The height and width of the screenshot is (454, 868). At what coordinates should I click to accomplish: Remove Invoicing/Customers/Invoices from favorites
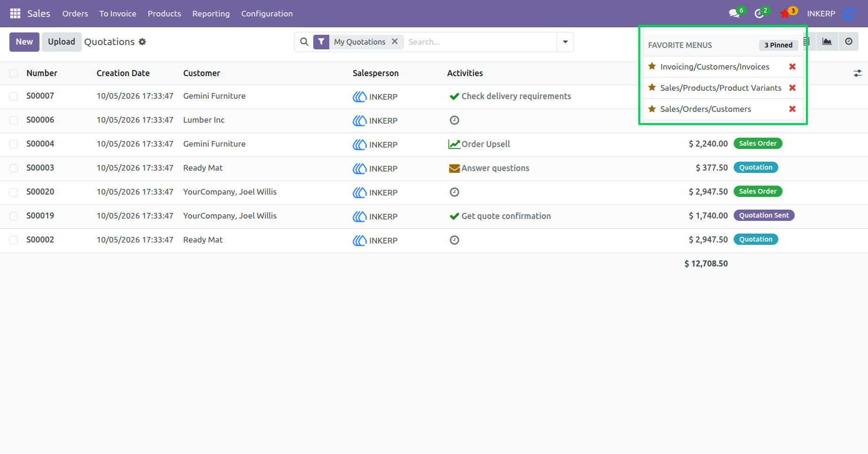792,67
